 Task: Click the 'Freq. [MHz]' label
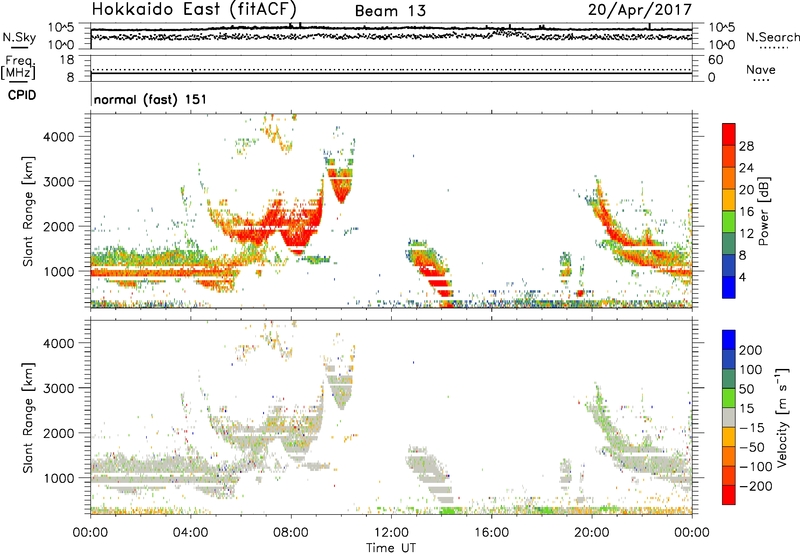(19, 68)
